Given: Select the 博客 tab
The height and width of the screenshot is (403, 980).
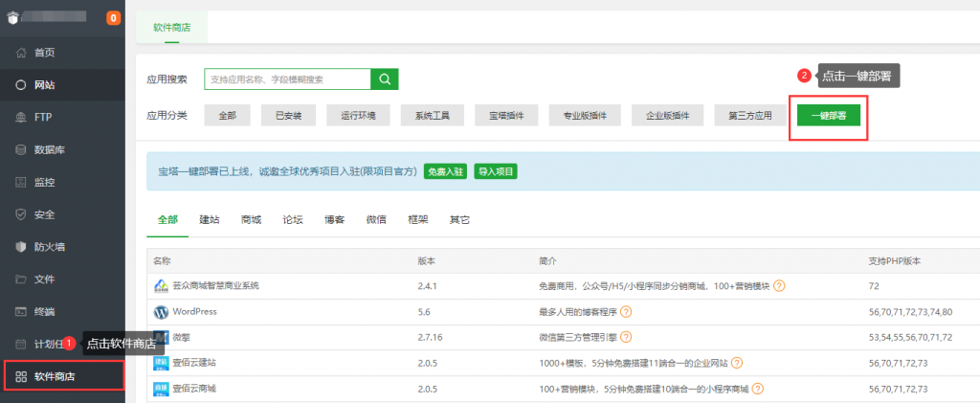Looking at the screenshot, I should pos(334,220).
